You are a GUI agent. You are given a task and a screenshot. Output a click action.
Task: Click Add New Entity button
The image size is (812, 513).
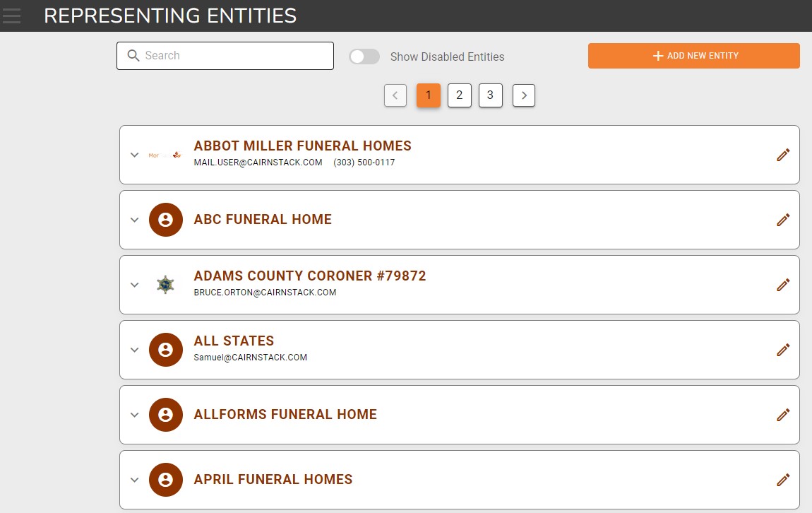693,56
